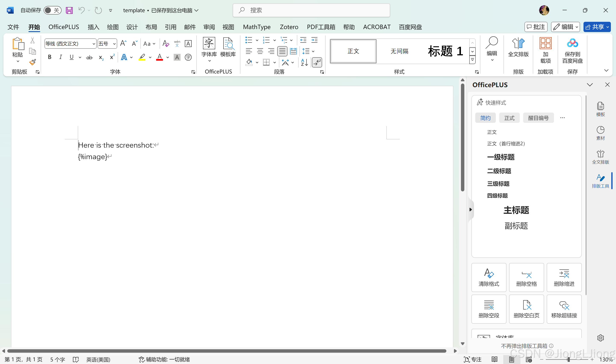Toggle the 自动保存 autosave switch
This screenshot has width=616, height=364.
52,10
